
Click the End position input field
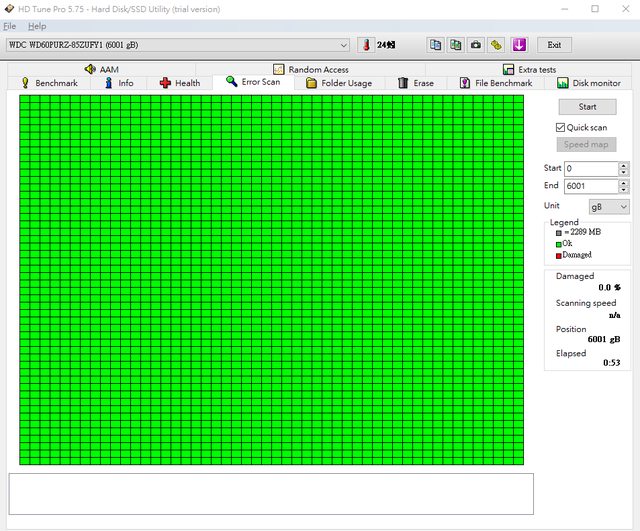point(590,186)
